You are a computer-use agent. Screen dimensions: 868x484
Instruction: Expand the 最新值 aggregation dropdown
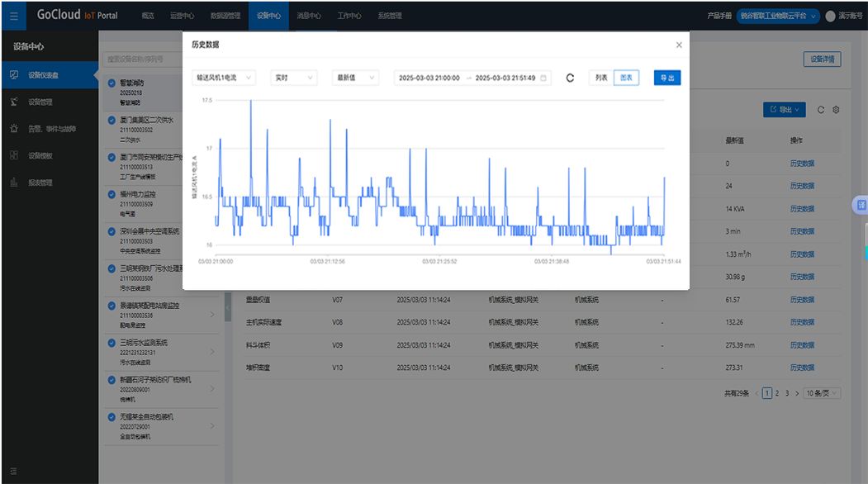354,78
